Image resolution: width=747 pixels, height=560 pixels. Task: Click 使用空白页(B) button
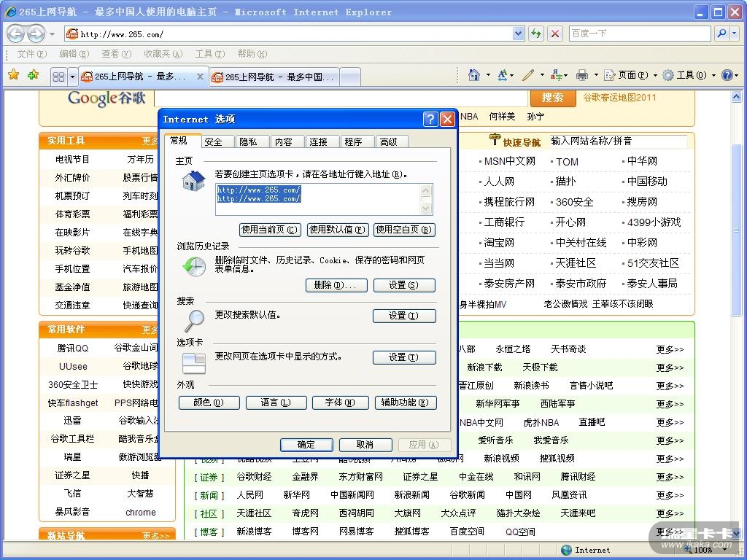404,230
